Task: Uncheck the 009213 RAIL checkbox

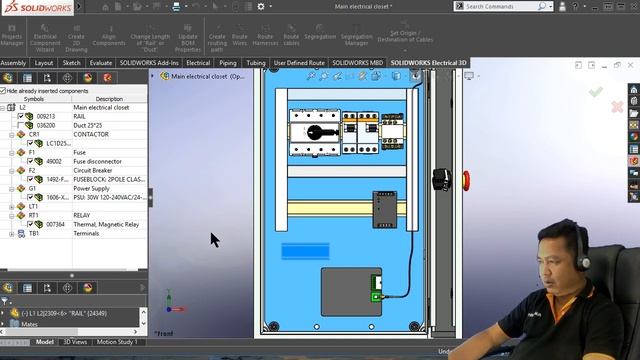Action: pyautogui.click(x=21, y=116)
